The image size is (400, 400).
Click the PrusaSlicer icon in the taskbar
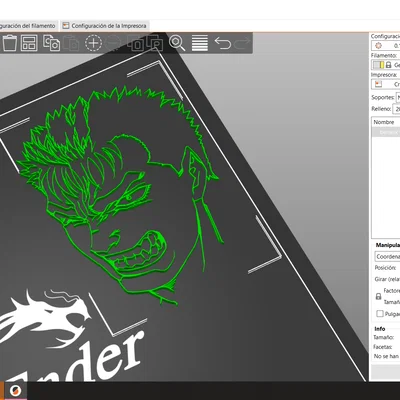point(15,390)
